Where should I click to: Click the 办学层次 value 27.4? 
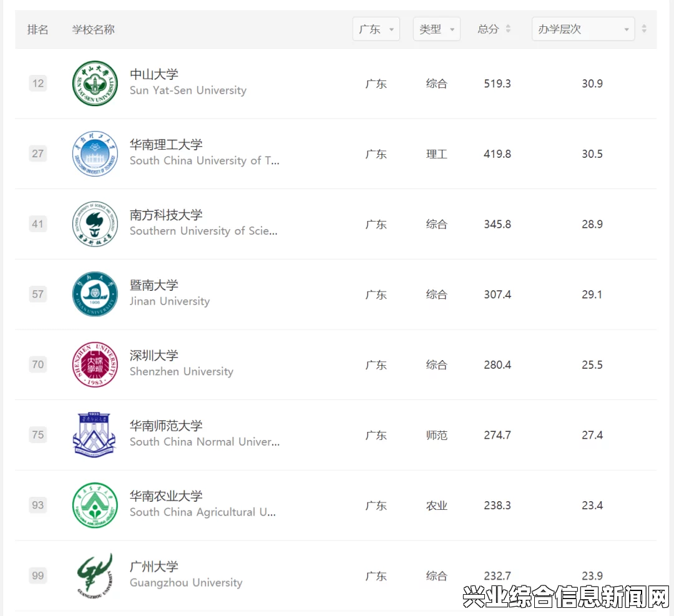coord(592,435)
